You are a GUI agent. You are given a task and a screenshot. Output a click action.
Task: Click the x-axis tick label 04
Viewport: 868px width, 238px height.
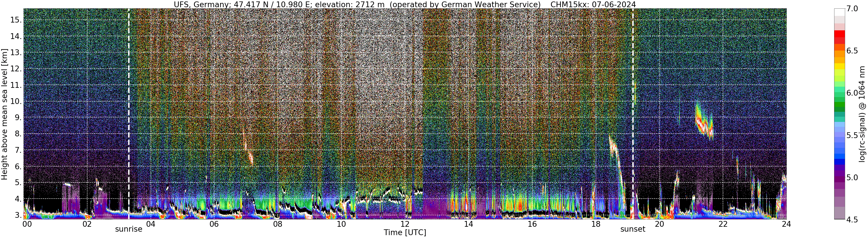coord(151,224)
